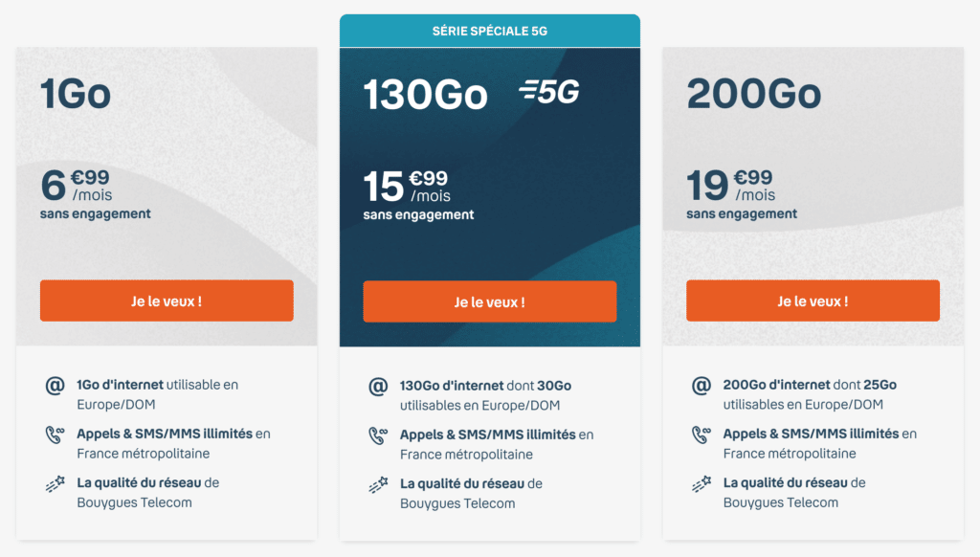Viewport: 980px width, 557px height.
Task: Open the SÉRIE SPÉCIALE 5G banner
Action: point(489,30)
